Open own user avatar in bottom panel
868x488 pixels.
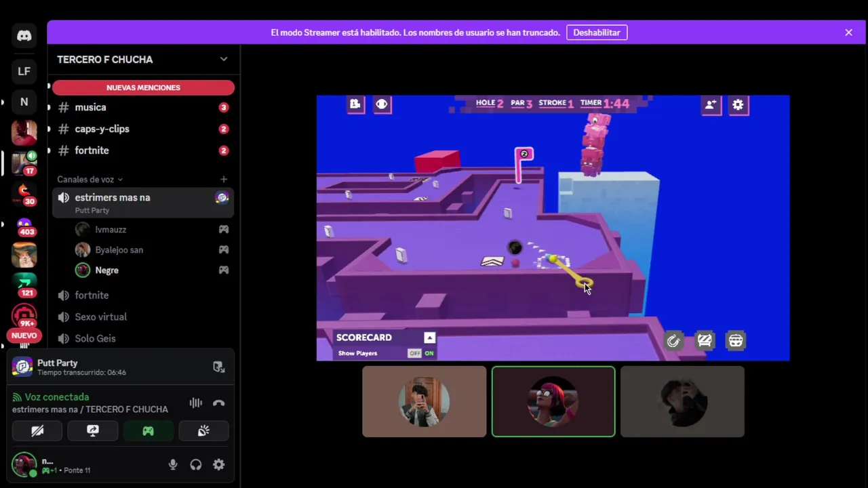pos(24,465)
